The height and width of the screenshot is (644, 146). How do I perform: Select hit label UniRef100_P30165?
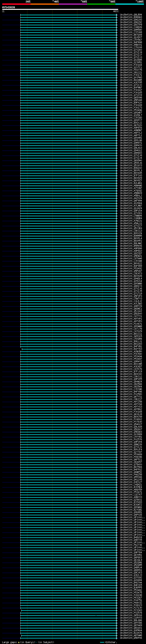pyautogui.click(x=131, y=93)
